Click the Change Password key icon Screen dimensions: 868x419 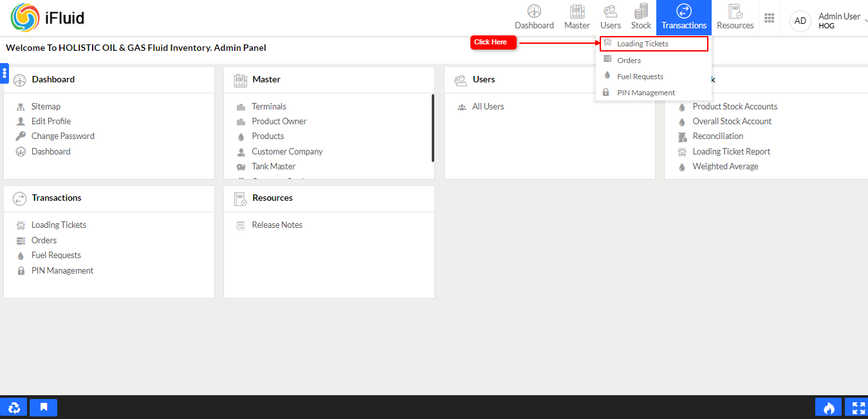[x=21, y=136]
